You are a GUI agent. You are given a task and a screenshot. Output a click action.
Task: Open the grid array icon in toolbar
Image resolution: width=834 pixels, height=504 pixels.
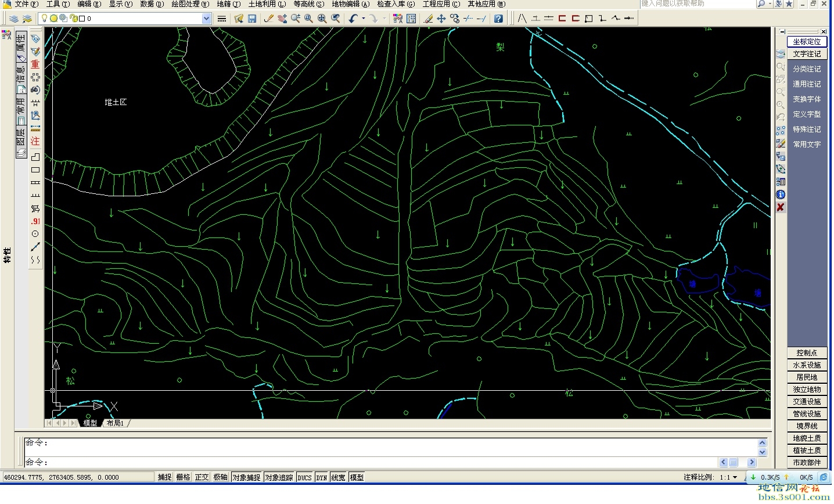(411, 19)
